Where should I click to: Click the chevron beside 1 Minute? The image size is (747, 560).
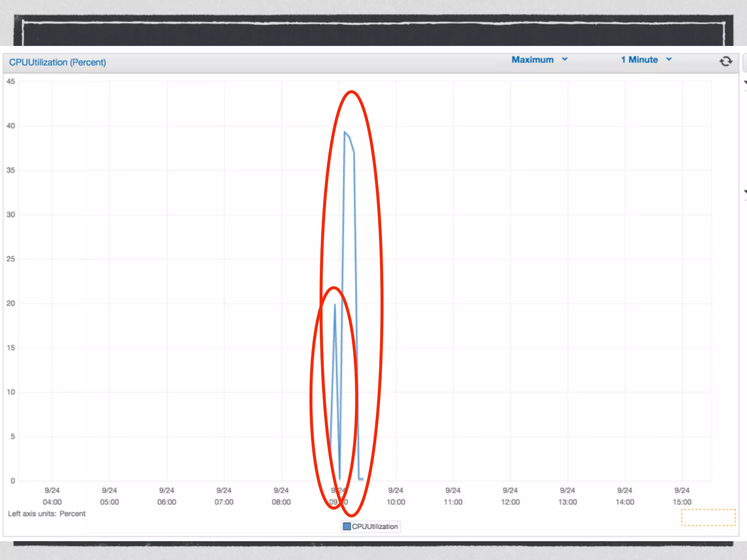point(669,59)
